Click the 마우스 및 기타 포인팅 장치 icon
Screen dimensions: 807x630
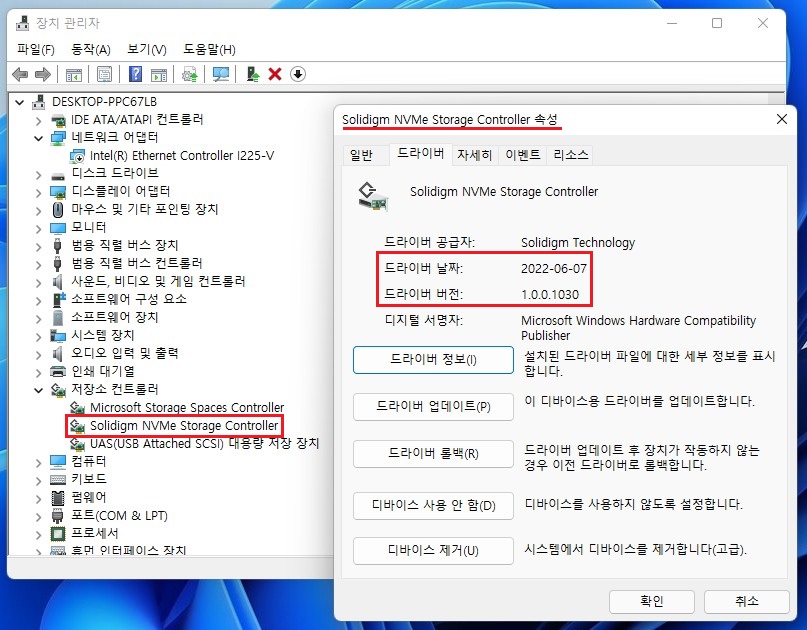click(x=58, y=209)
